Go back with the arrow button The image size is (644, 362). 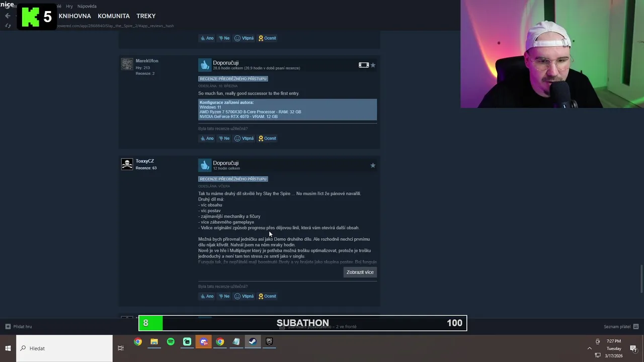[8, 16]
